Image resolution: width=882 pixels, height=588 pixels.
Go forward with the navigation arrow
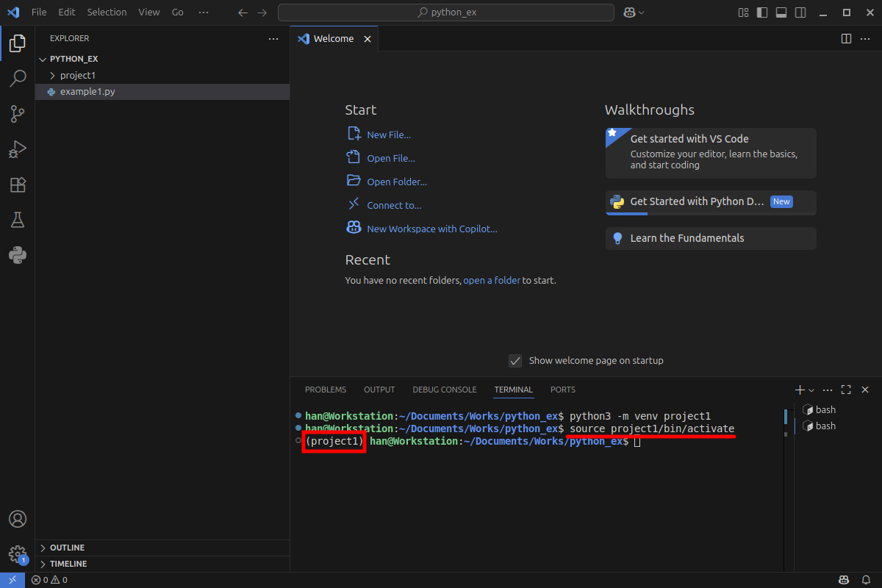coord(262,12)
